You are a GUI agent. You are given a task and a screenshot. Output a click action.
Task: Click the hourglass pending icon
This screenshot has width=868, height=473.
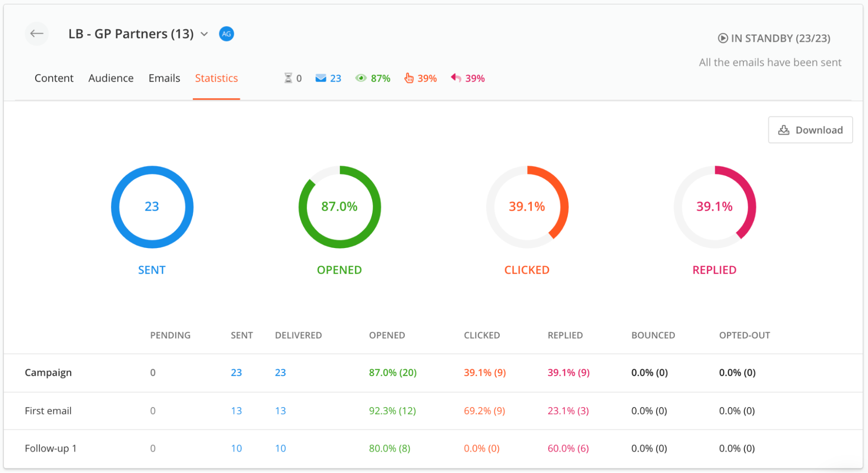click(x=285, y=78)
